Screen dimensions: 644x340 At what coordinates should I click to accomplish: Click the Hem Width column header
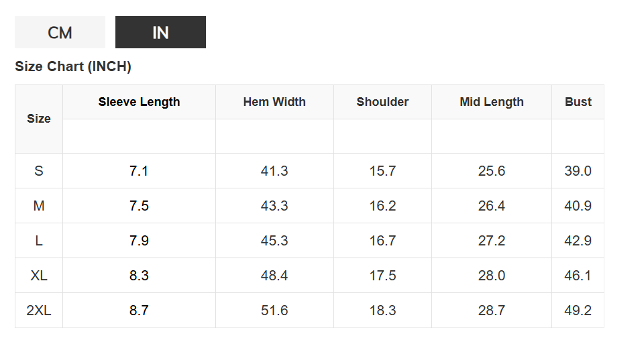click(x=274, y=102)
